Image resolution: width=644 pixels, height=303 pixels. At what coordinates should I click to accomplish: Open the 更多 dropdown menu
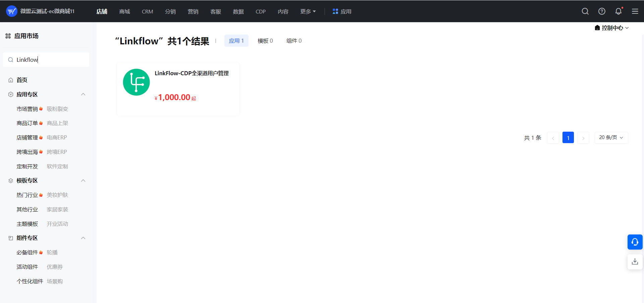[308, 11]
